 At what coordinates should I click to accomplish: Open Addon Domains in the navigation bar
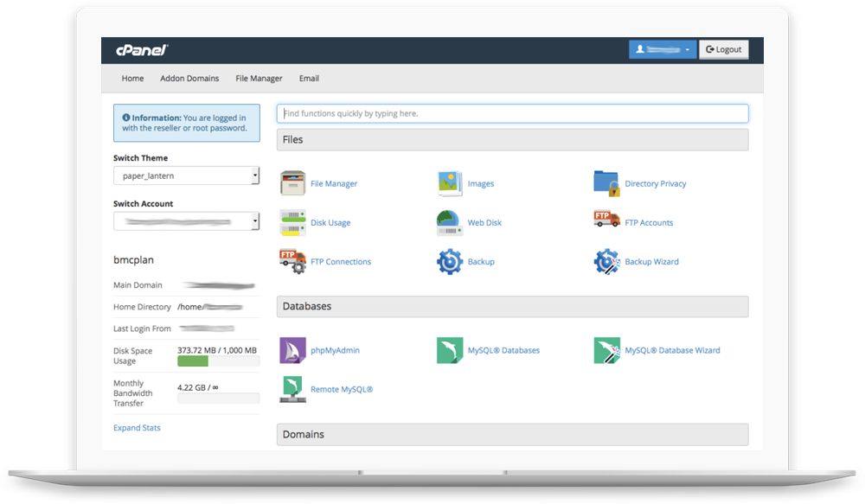(189, 79)
